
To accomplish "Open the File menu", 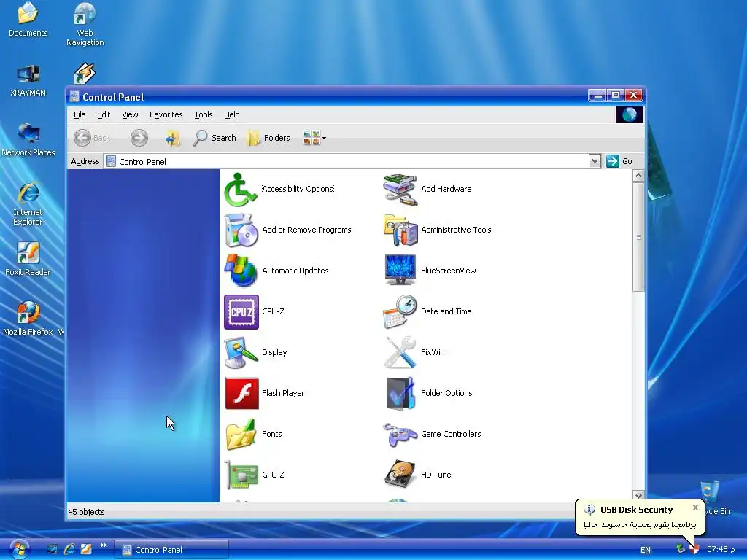I will (x=80, y=114).
